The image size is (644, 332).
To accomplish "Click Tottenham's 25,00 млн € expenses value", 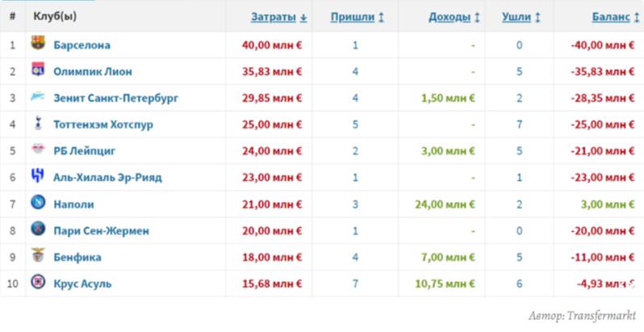I will 272,124.
